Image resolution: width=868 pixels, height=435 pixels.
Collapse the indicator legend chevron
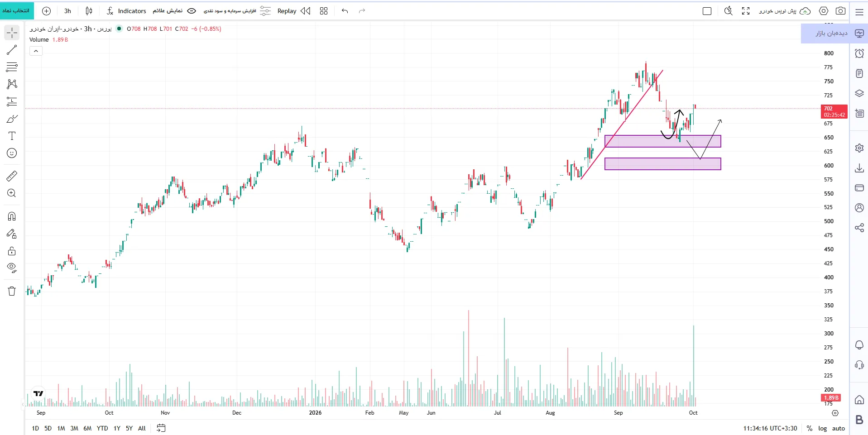(x=36, y=51)
